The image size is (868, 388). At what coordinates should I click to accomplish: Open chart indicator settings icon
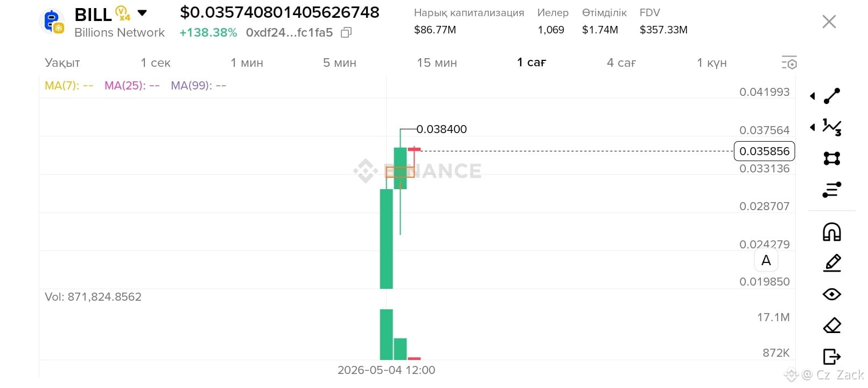(789, 63)
